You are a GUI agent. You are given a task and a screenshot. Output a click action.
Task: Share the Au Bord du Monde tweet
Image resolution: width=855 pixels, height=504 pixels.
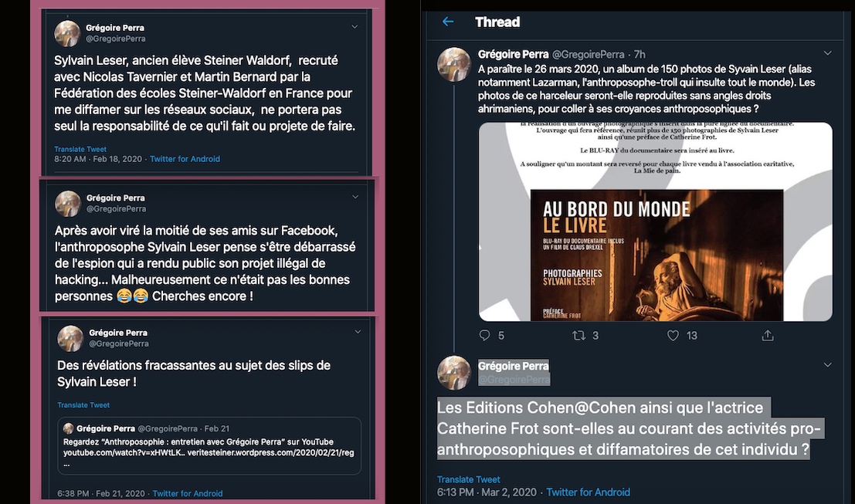click(x=768, y=335)
